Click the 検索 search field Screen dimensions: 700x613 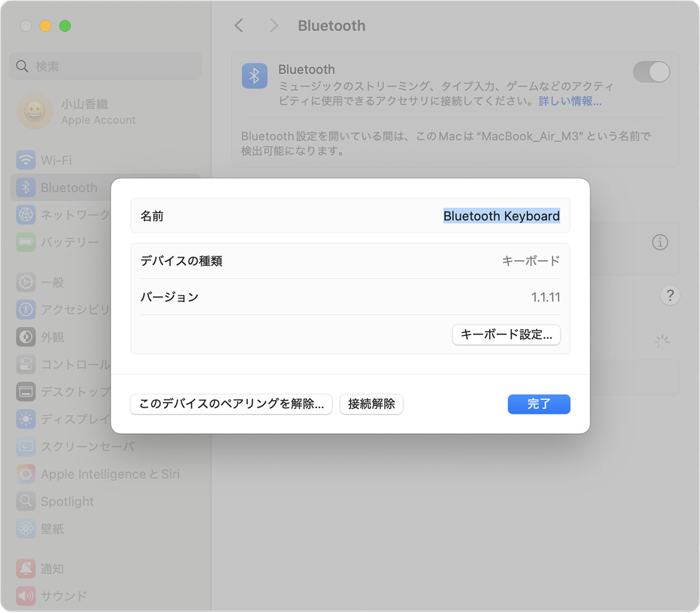tap(106, 66)
